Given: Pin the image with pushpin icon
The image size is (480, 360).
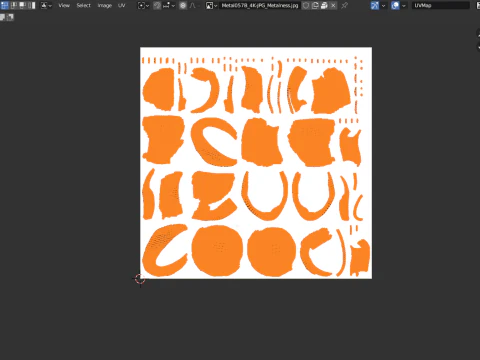Looking at the screenshot, I should tap(345, 5).
